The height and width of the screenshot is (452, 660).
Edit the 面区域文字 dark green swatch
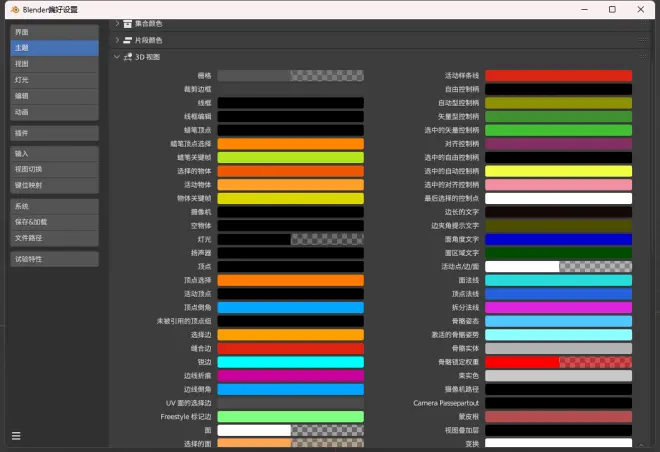(559, 253)
